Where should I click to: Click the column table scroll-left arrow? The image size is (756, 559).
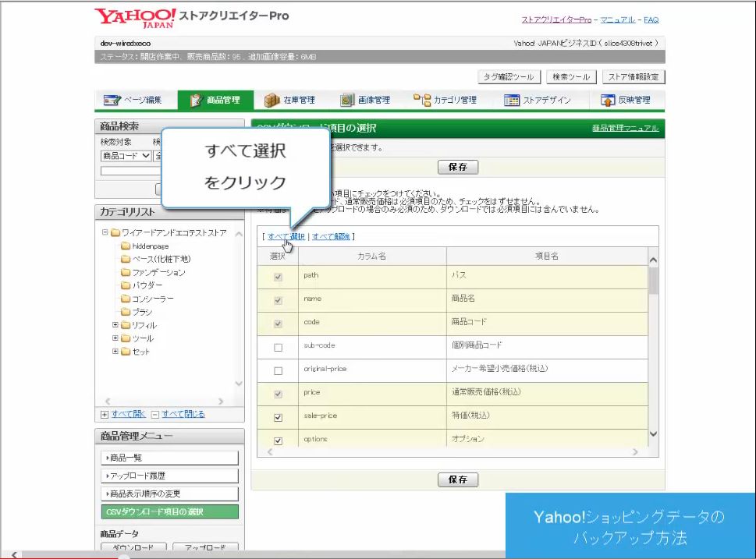pos(270,452)
